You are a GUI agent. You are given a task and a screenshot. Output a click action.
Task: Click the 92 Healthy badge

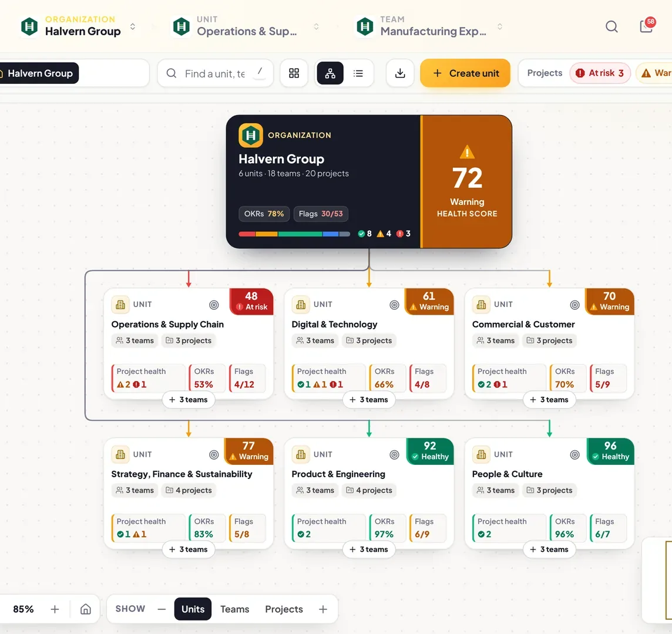click(430, 451)
